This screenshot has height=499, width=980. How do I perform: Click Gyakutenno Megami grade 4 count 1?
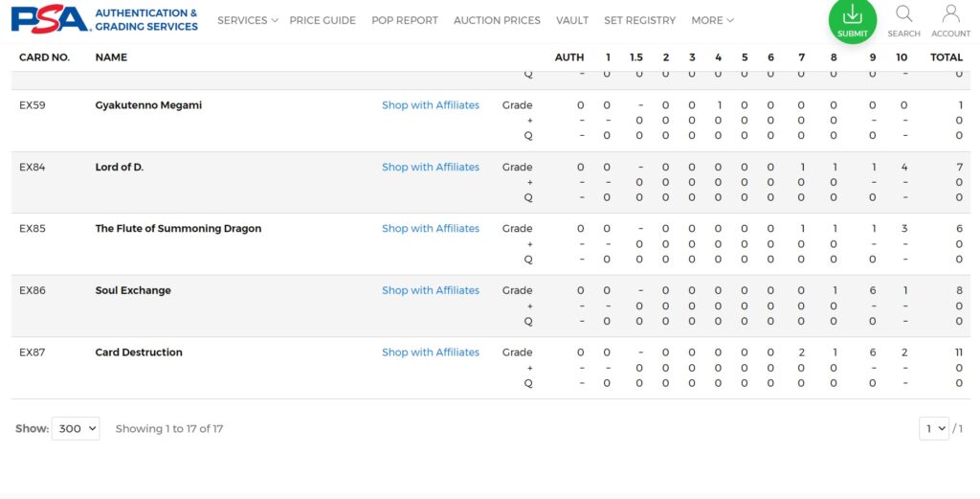(x=720, y=105)
